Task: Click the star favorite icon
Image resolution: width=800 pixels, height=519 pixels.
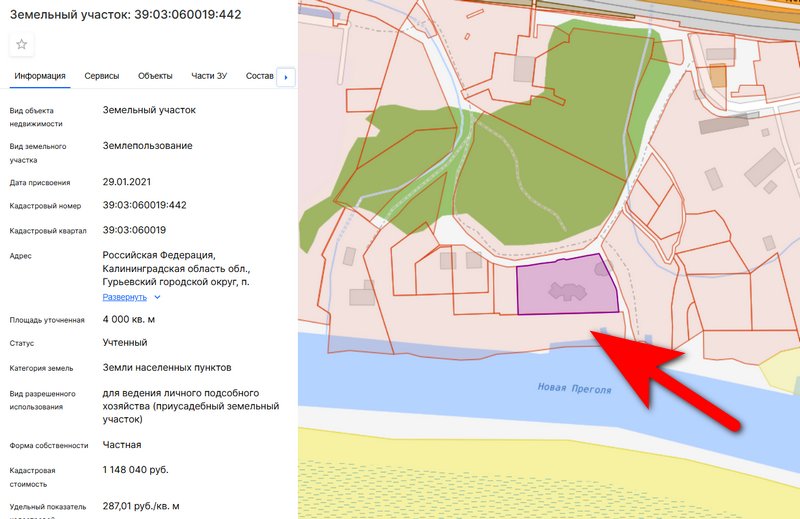Action: coord(22,44)
